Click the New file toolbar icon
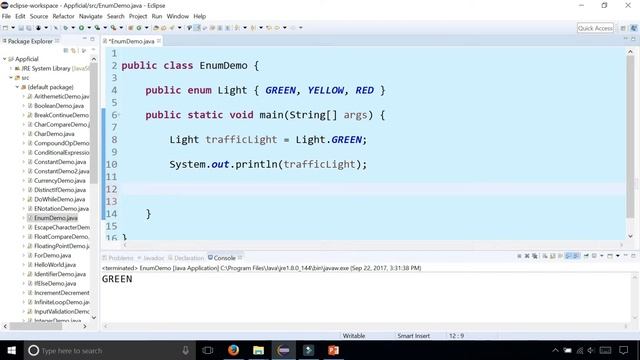640x360 pixels. tap(5, 28)
